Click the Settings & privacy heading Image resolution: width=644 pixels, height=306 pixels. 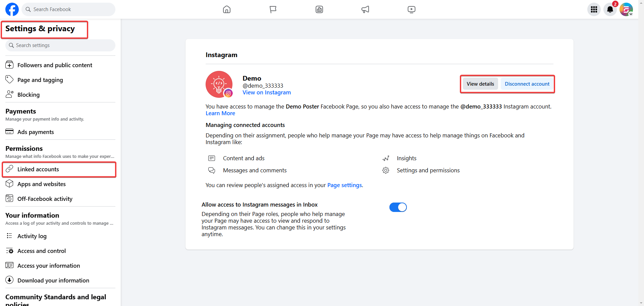pos(40,29)
